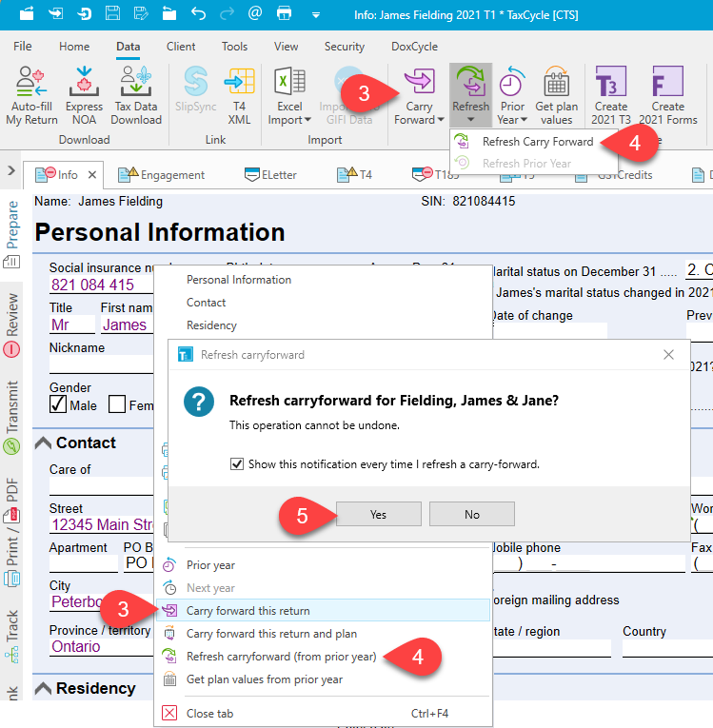713x728 pixels.
Task: Expand the Carry Forward dropdown arrow
Action: 441,120
